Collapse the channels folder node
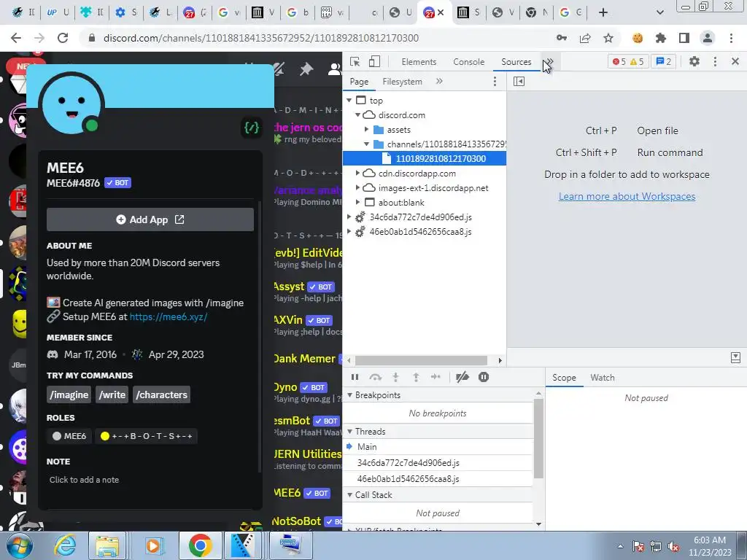 click(366, 144)
